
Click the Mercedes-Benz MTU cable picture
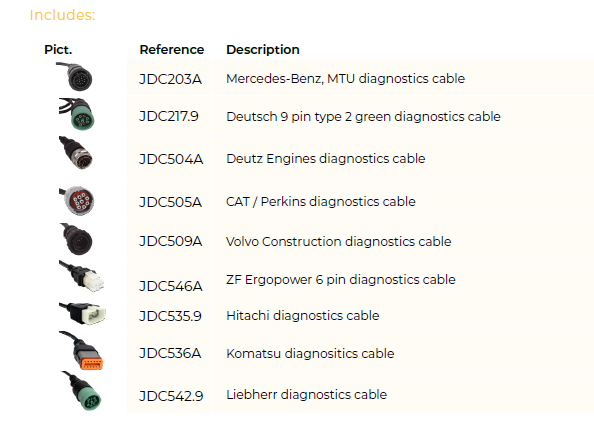(75, 77)
